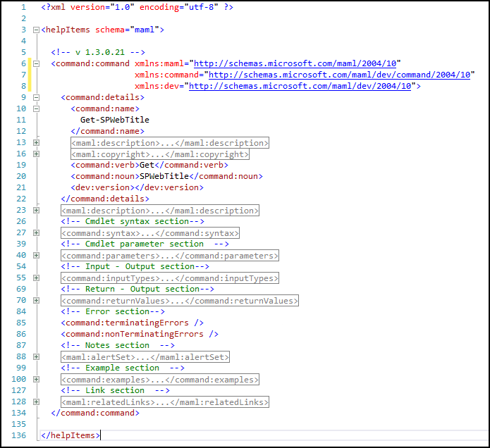
Task: Click the collapsed maml:alertSet block
Action: point(145,357)
